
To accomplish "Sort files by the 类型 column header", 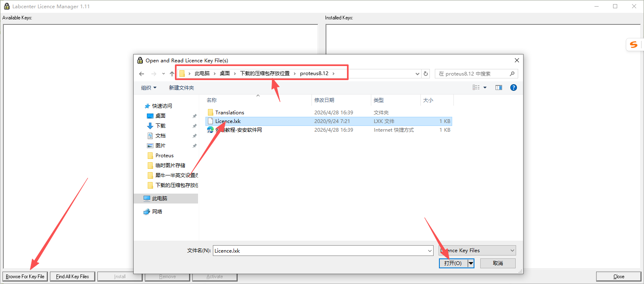I will coord(396,100).
